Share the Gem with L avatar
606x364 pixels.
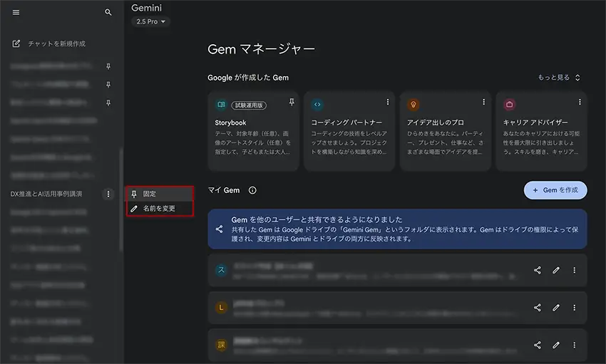click(538, 308)
